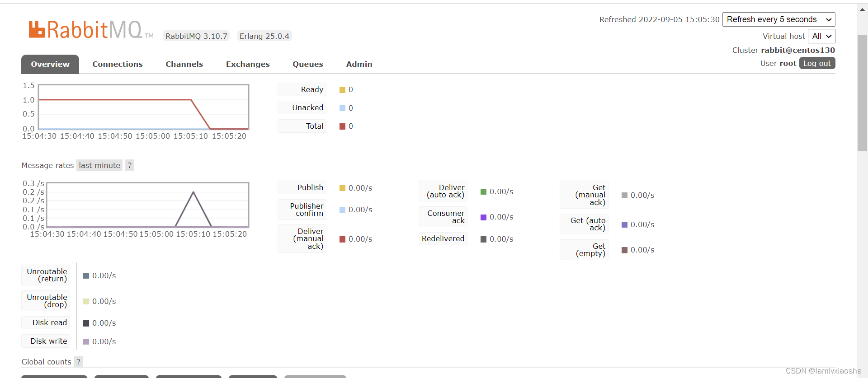Click the Get (auto ack) blue swatch
868x378 pixels.
(x=625, y=225)
